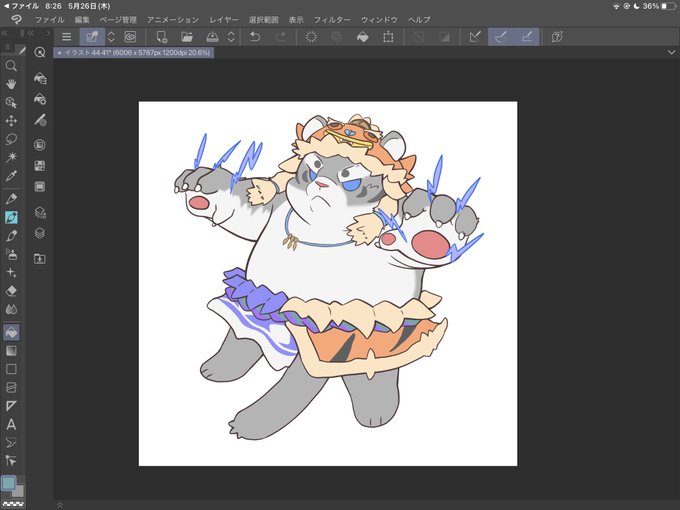The height and width of the screenshot is (510, 680).
Task: Select the Airbrush tool
Action: [11, 254]
